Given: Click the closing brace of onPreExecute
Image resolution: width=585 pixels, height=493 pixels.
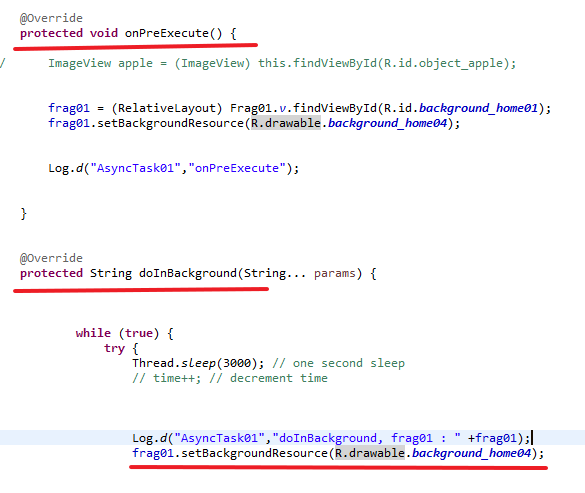Looking at the screenshot, I should (x=24, y=213).
